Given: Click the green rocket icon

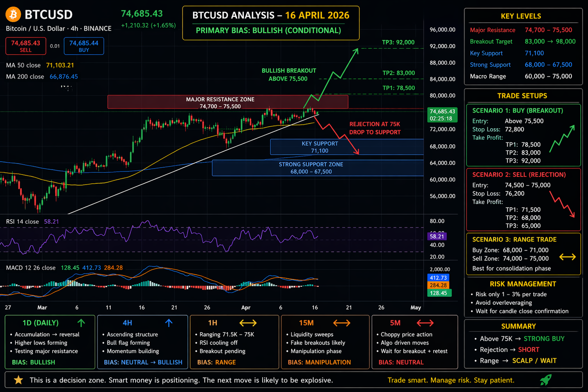Looking at the screenshot, I should (x=546, y=380).
